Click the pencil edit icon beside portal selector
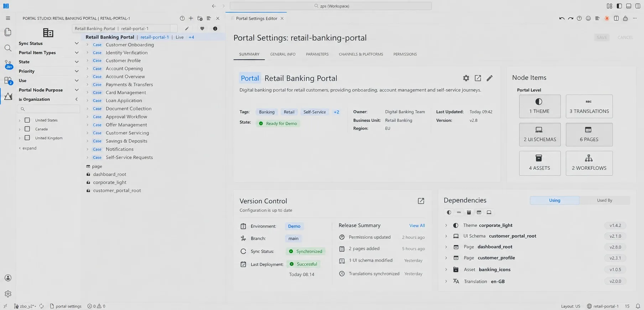Screen dimensions: 644x310 (x=187, y=29)
